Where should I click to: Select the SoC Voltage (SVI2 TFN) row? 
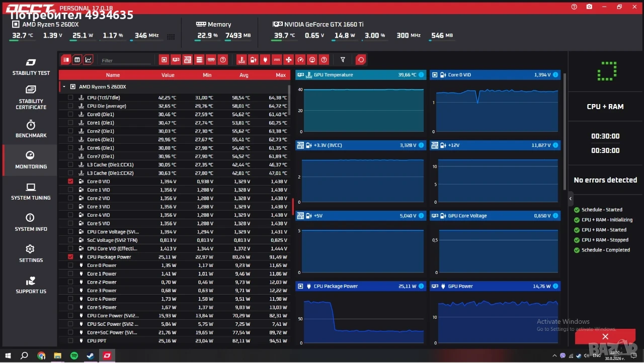click(174, 240)
